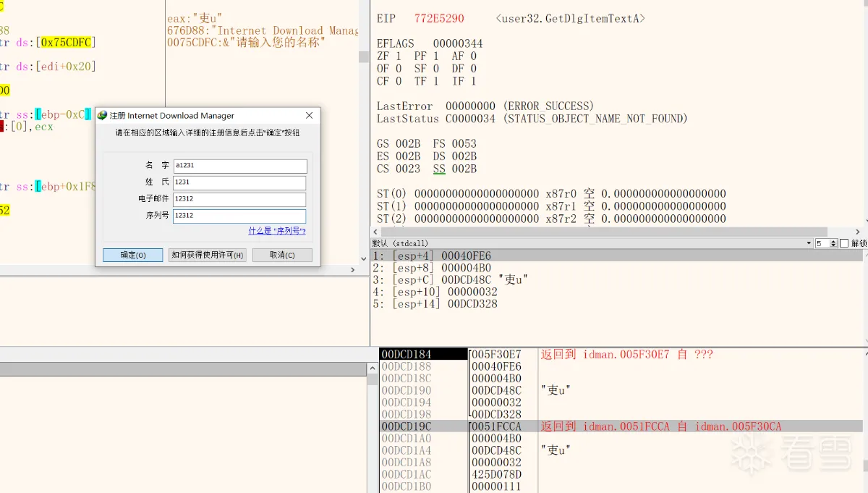868x493 pixels.
Task: Click 如何获得使用许可(H) button
Action: (208, 255)
